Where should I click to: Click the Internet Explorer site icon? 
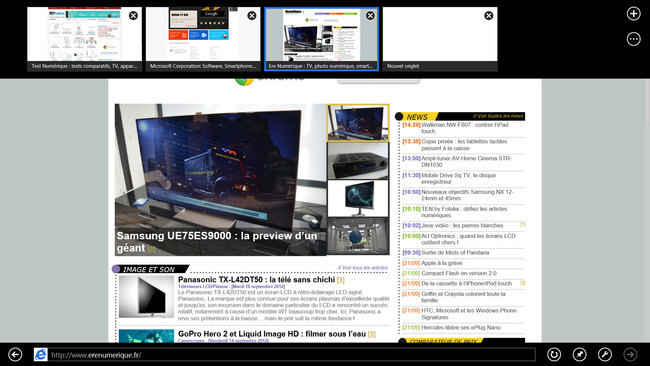(x=41, y=354)
